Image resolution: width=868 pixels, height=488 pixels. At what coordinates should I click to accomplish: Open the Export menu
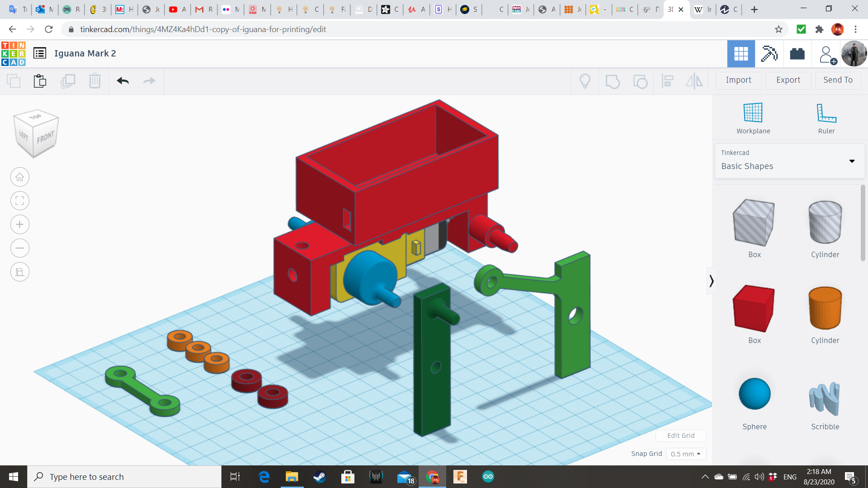788,80
